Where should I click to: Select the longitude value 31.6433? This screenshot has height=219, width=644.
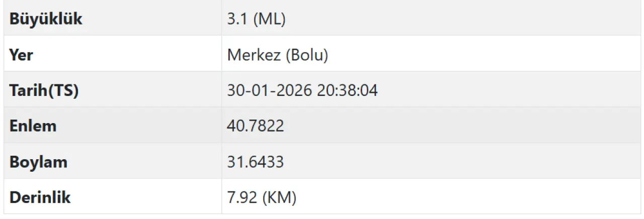tap(256, 162)
